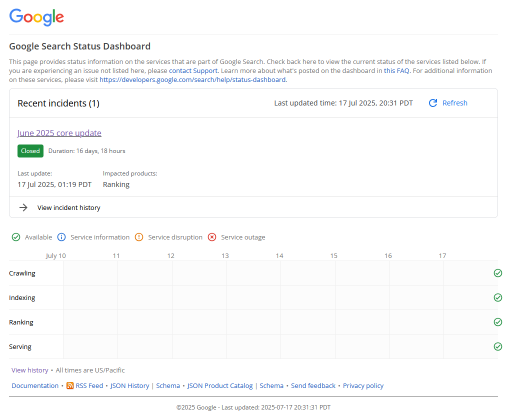This screenshot has width=521, height=420.
Task: Click the 17 Jul 2025, 01:19 PDT value
Action: pos(54,184)
